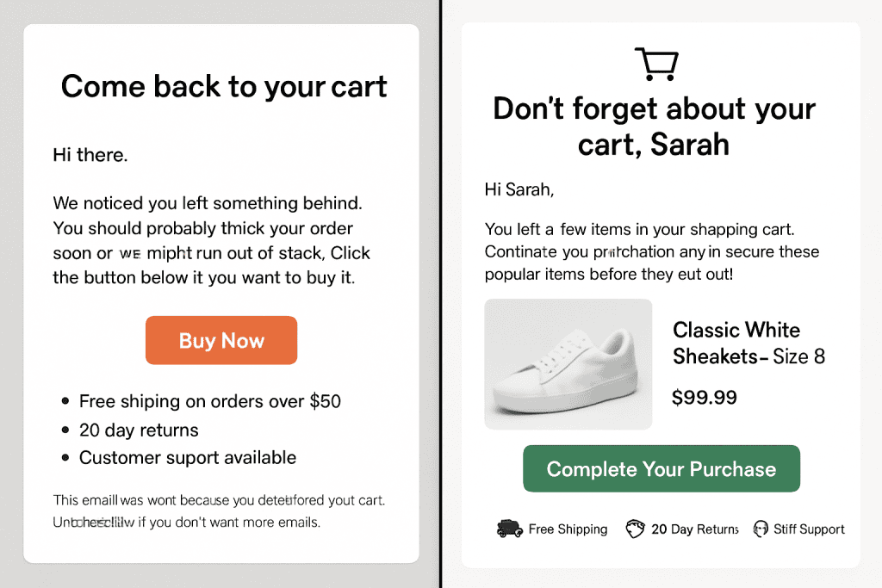Click the orange Buy Now button
The width and height of the screenshot is (882, 588).
pos(221,340)
